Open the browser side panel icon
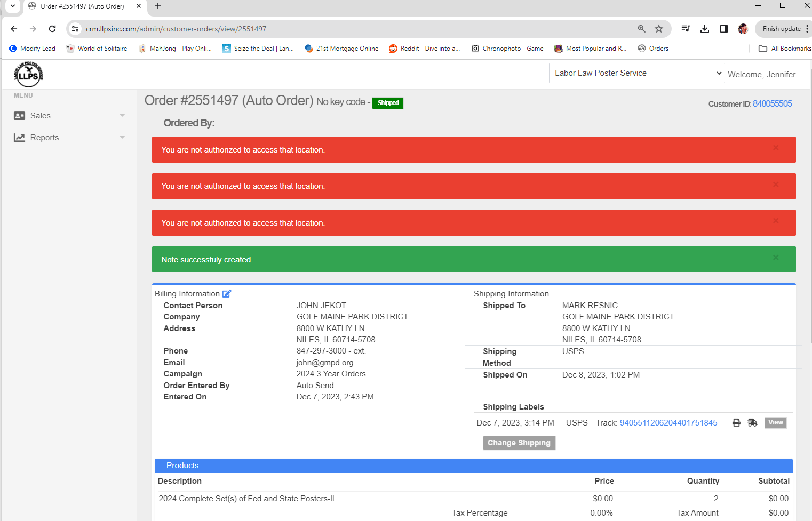 click(x=724, y=29)
